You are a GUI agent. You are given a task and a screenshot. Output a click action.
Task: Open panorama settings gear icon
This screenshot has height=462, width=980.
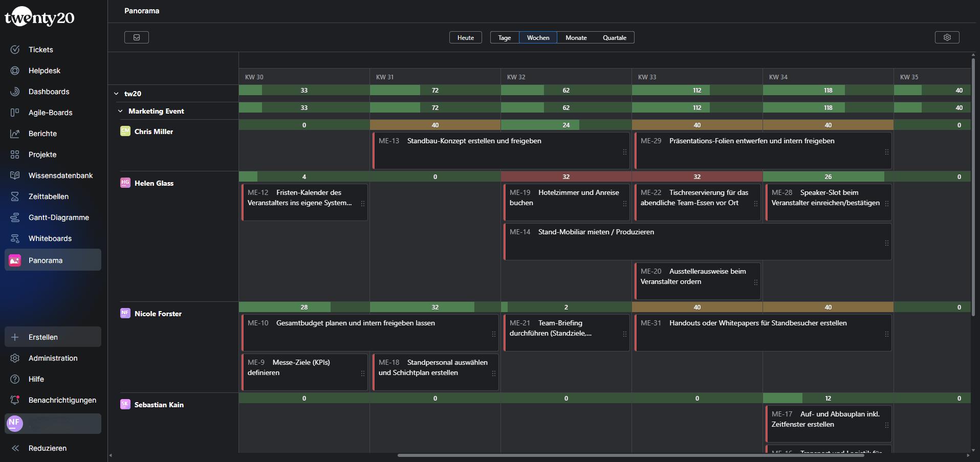coord(947,37)
